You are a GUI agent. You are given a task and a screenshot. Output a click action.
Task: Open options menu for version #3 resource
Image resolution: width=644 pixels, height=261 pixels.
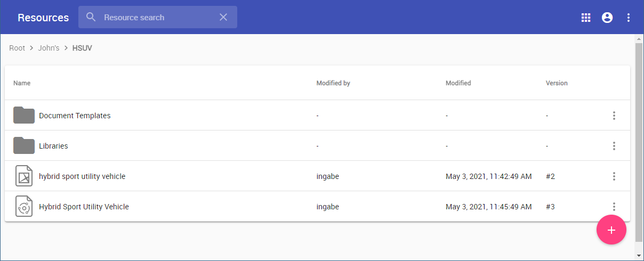[614, 207]
